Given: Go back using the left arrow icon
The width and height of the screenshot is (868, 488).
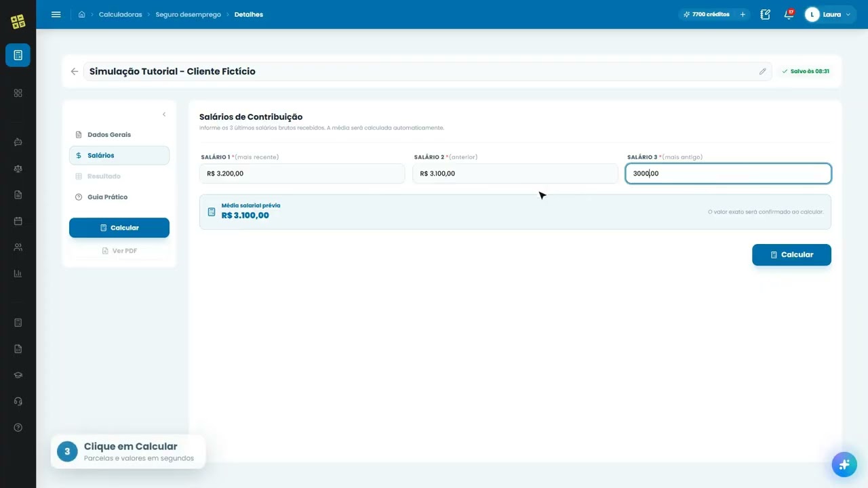Looking at the screenshot, I should (75, 71).
